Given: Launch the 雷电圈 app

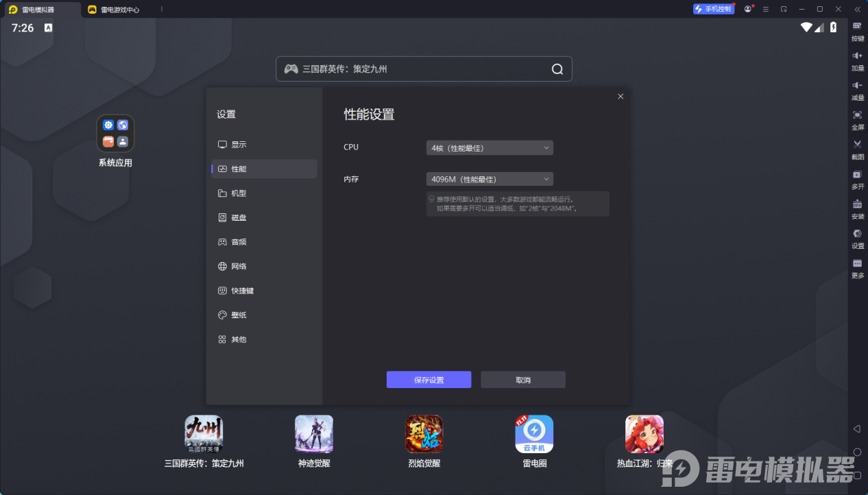Looking at the screenshot, I should click(x=534, y=434).
